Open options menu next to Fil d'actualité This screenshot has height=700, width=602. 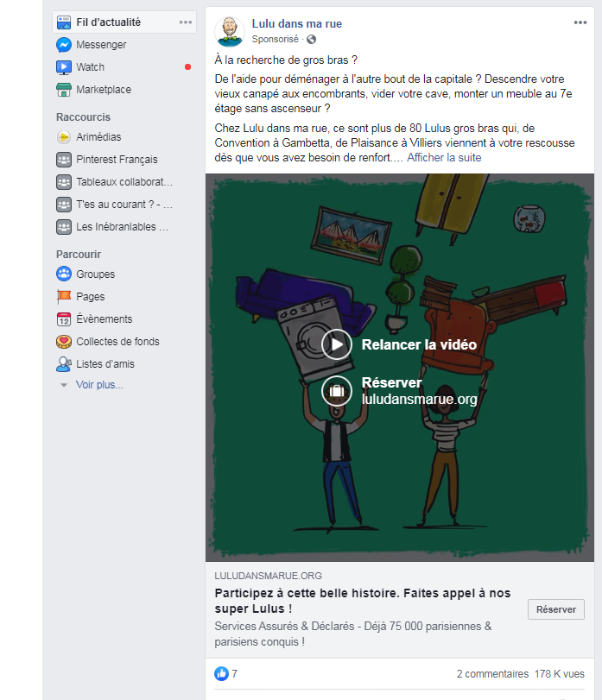[186, 22]
